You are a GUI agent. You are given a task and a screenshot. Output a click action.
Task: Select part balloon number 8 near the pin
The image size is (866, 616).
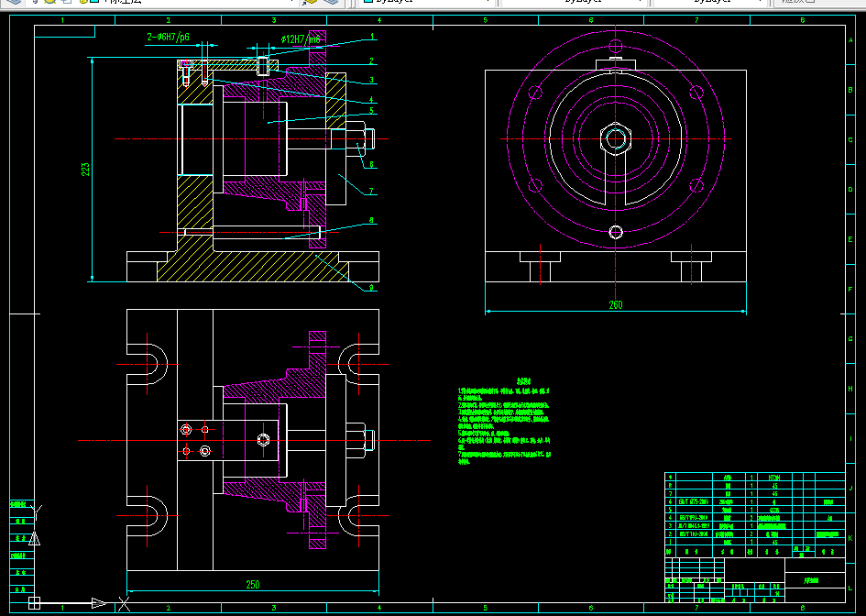pos(371,220)
